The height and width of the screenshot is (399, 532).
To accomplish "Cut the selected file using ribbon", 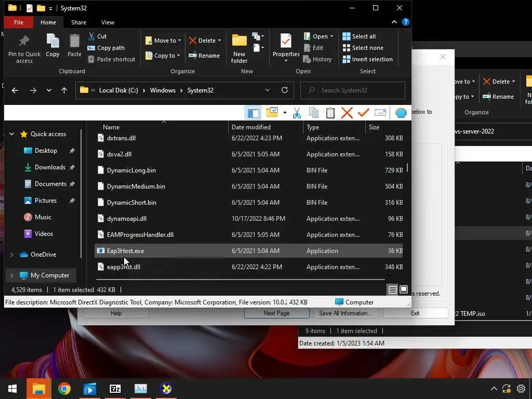I will tap(97, 36).
